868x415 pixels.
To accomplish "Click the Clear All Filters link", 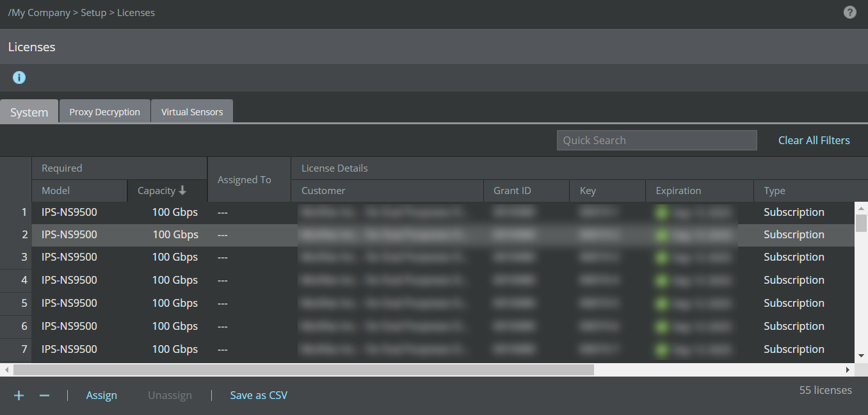I will pos(814,140).
